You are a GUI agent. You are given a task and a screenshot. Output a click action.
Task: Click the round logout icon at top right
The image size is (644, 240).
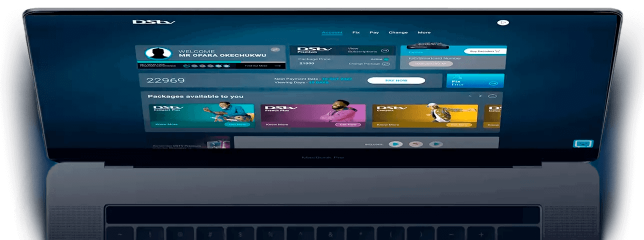tap(503, 22)
